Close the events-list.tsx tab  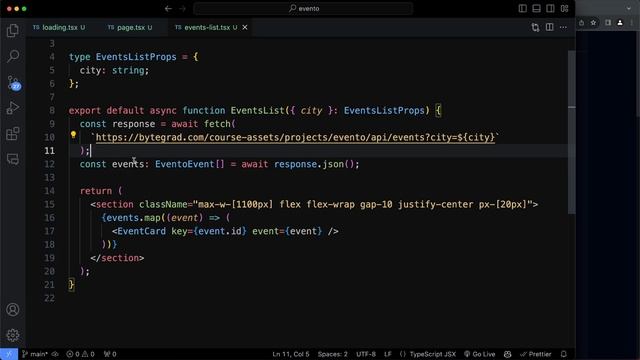click(245, 27)
